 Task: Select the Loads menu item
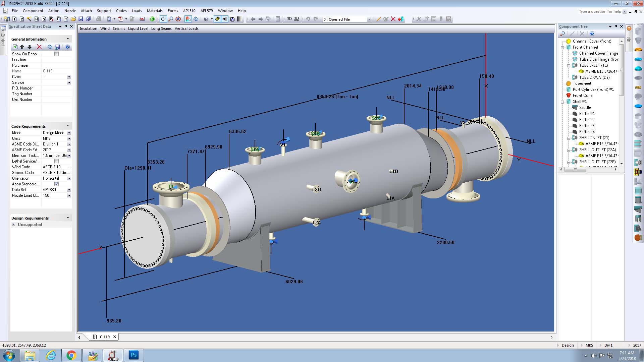[136, 11]
